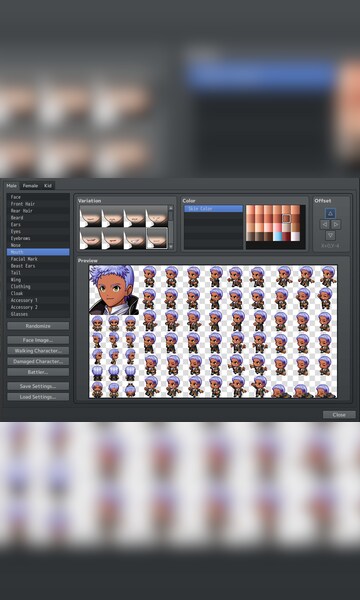Viewport: 360px width, 600px height.
Task: Select Front Hair in the parts list
Action: click(x=38, y=204)
